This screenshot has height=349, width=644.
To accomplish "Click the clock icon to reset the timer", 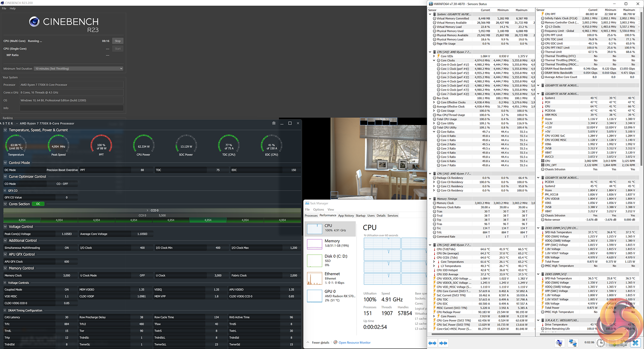I will 600,343.
